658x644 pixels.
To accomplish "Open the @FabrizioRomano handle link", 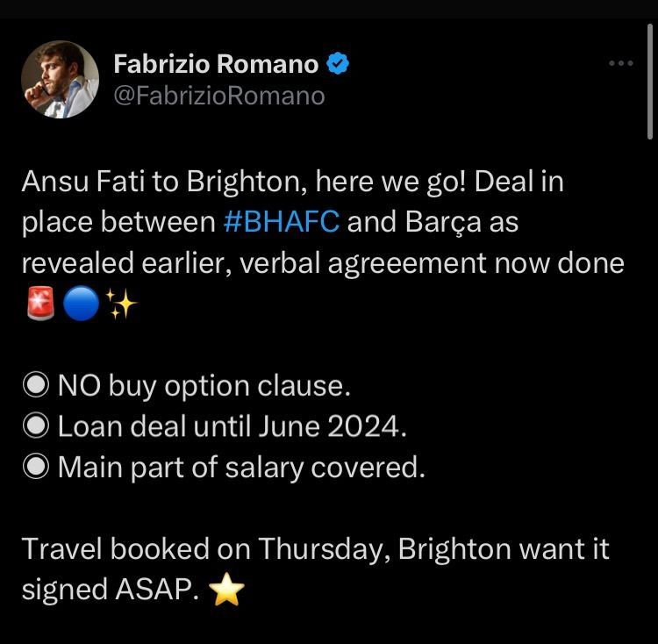I will click(x=218, y=95).
